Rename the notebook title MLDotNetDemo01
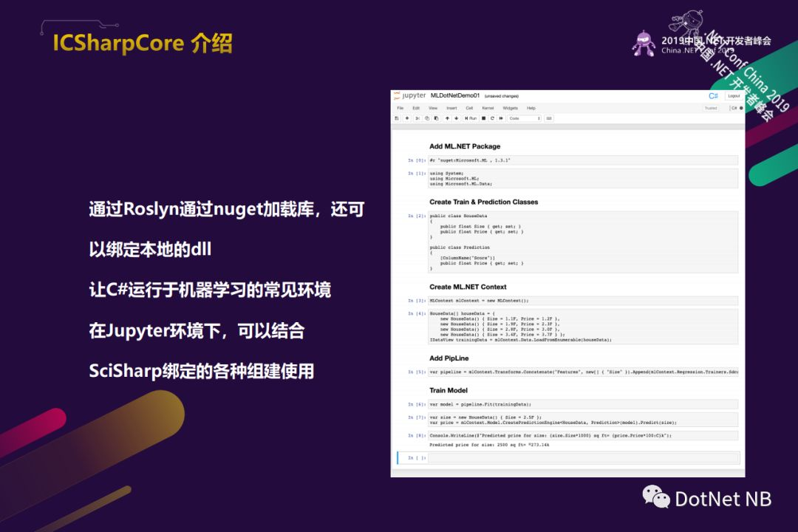 point(455,96)
